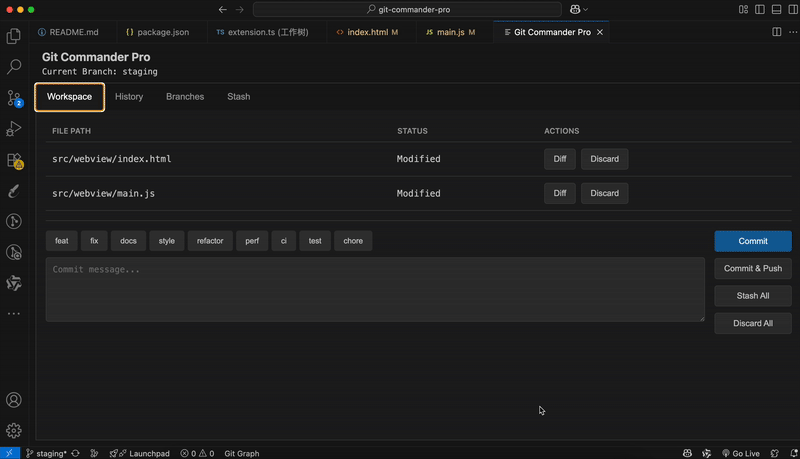Insert the test commit type

point(315,241)
